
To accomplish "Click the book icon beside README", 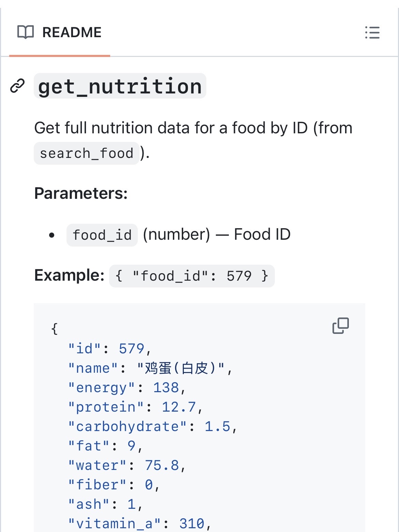I will pyautogui.click(x=26, y=32).
